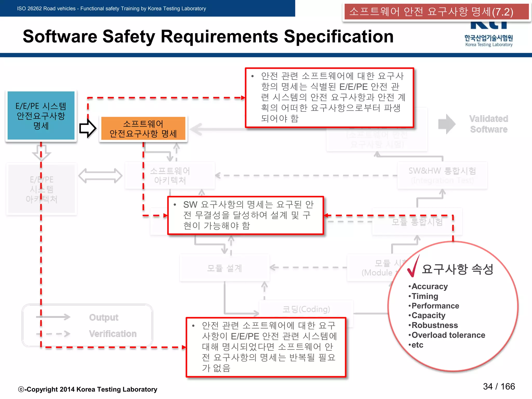Click the header text 'ISO 26262 Road vehicles - Functional safety Training'
532x399 pixels.
78,9
